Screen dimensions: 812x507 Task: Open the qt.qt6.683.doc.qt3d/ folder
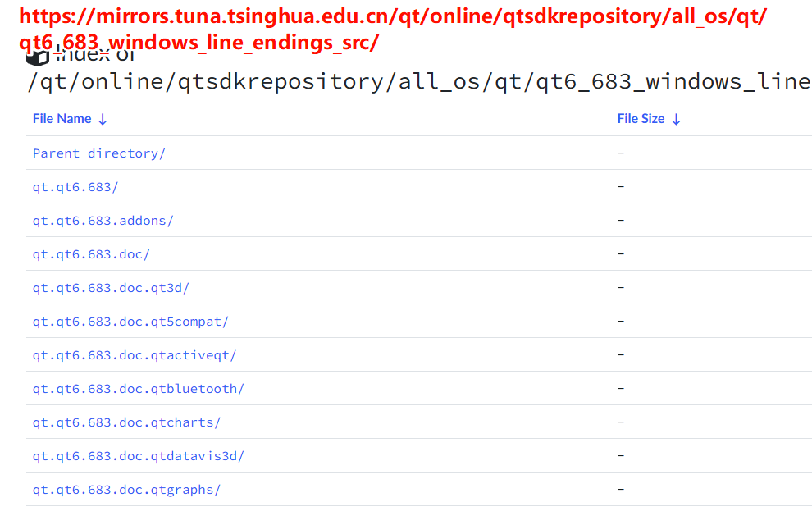pyautogui.click(x=111, y=288)
